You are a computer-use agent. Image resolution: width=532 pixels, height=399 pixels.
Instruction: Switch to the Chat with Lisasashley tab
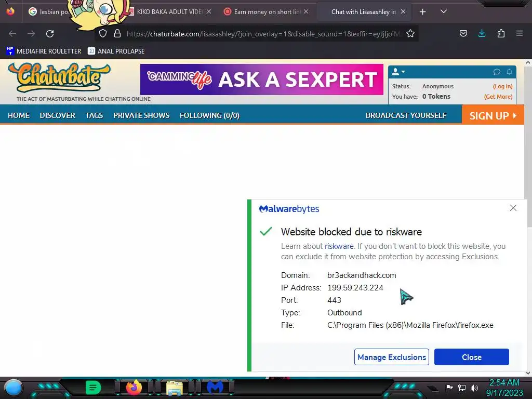364,12
